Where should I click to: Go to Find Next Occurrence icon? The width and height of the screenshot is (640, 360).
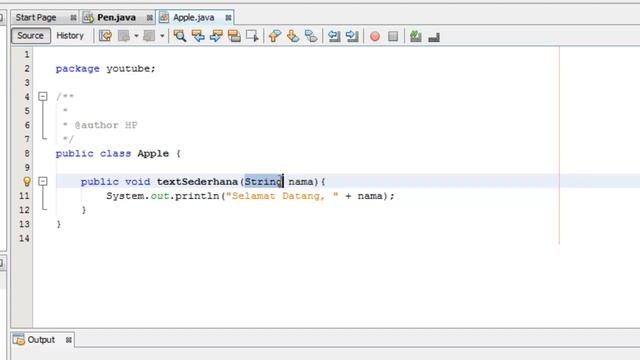point(216,36)
